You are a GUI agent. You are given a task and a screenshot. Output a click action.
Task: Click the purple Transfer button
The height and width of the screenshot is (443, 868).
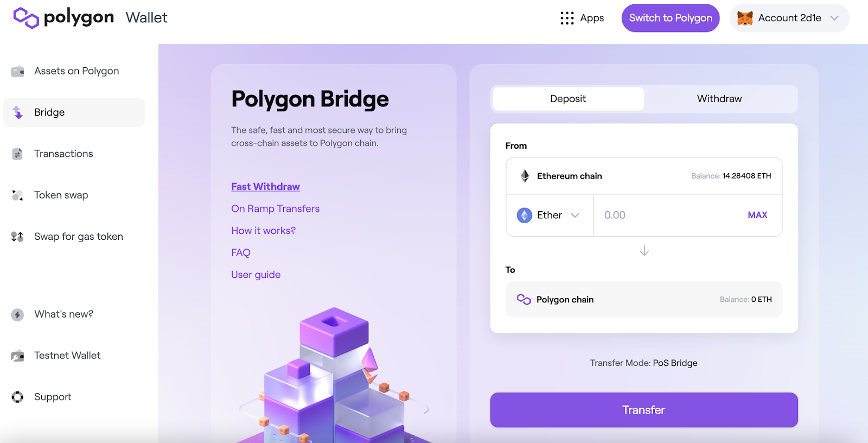(644, 410)
